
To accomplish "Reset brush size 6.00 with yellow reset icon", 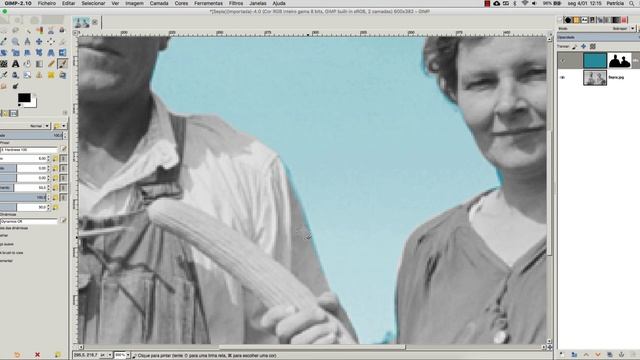I will [x=55, y=158].
